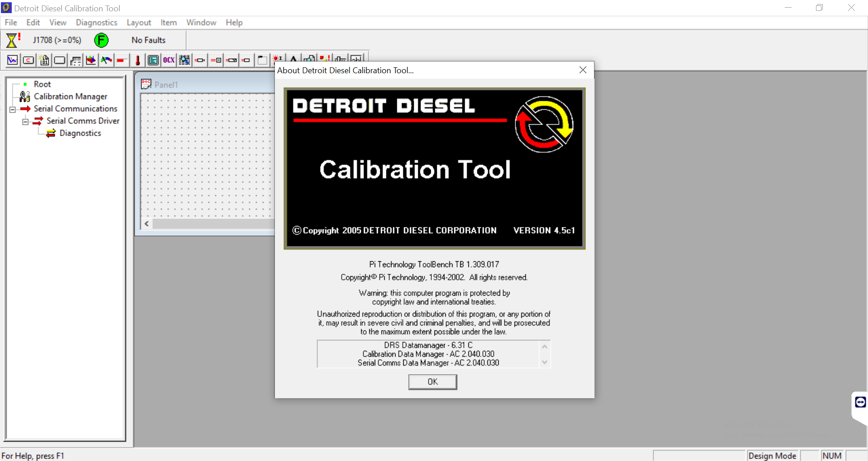The width and height of the screenshot is (868, 461).
Task: Open the Diagnostics menu
Action: [97, 22]
